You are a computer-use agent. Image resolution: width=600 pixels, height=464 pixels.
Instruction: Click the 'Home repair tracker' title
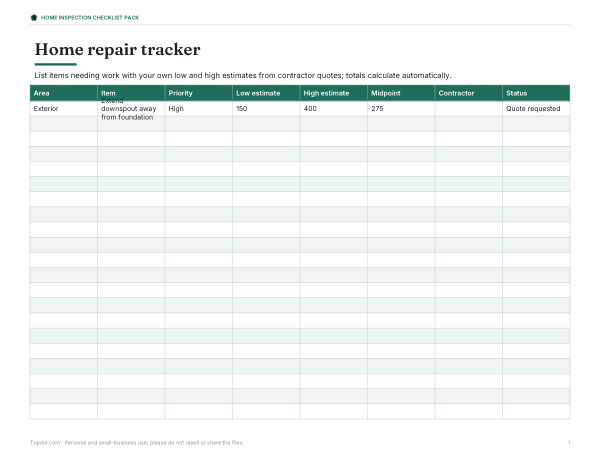pos(117,50)
